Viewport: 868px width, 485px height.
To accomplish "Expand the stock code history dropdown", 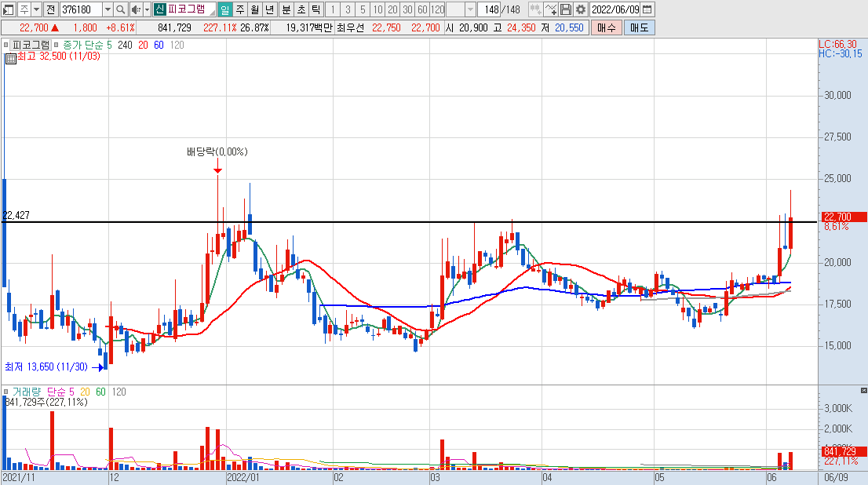I will (108, 9).
